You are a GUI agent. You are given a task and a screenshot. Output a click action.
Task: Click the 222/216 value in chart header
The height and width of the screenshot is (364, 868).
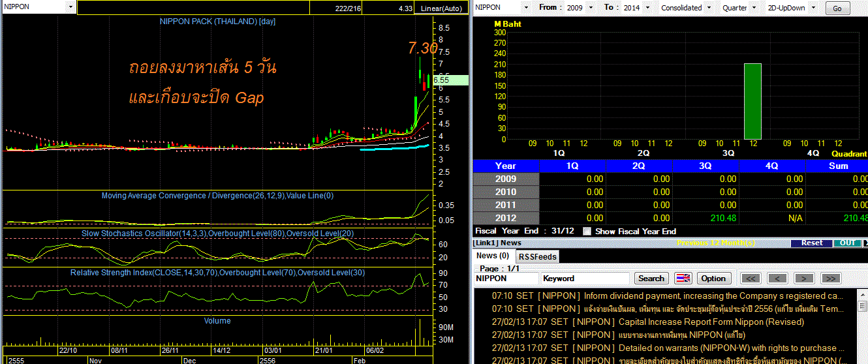click(348, 8)
